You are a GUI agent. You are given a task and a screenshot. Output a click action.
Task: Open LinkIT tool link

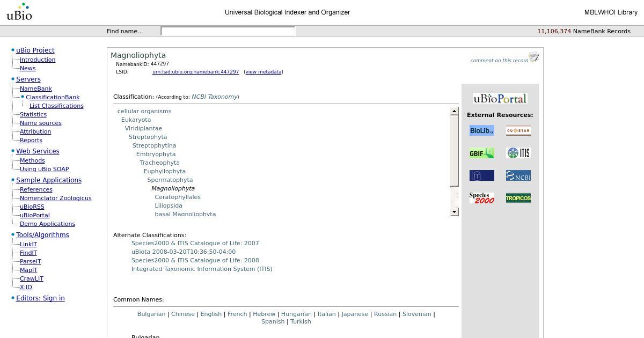[x=28, y=244]
